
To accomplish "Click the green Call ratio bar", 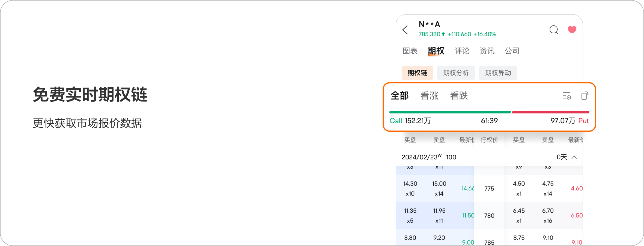I will (450, 112).
